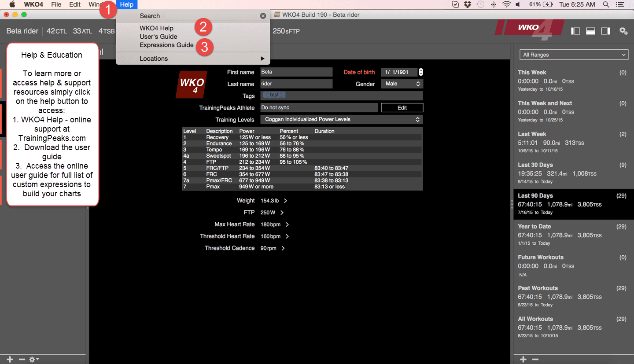Viewport: 634px width, 364px height.
Task: Toggle the right sidebar layout button
Action: point(605,31)
